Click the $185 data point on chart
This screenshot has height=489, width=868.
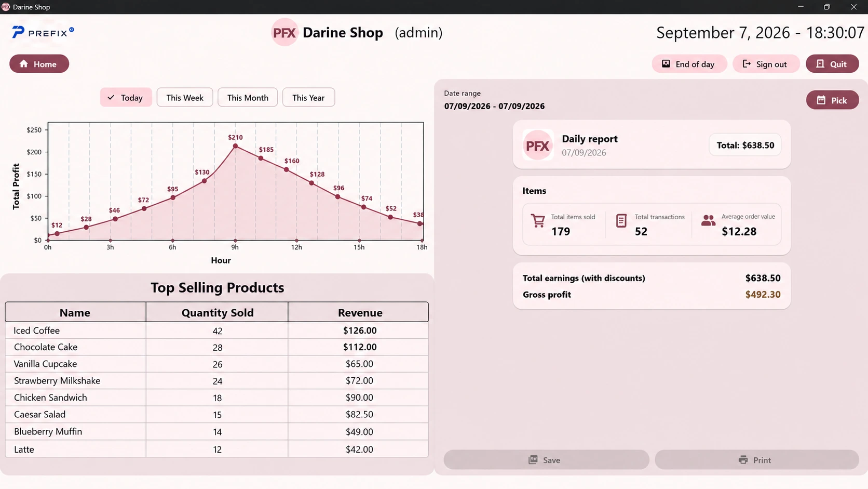tap(261, 158)
